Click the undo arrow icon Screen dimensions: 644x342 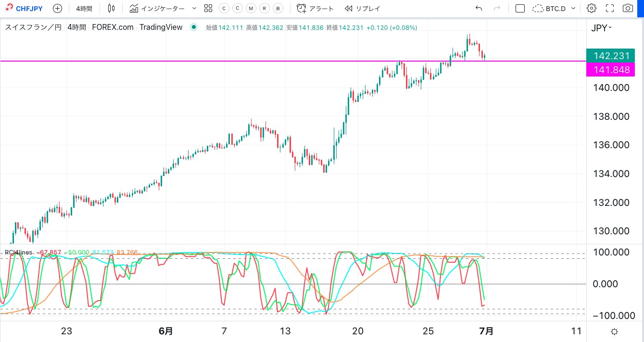click(478, 8)
